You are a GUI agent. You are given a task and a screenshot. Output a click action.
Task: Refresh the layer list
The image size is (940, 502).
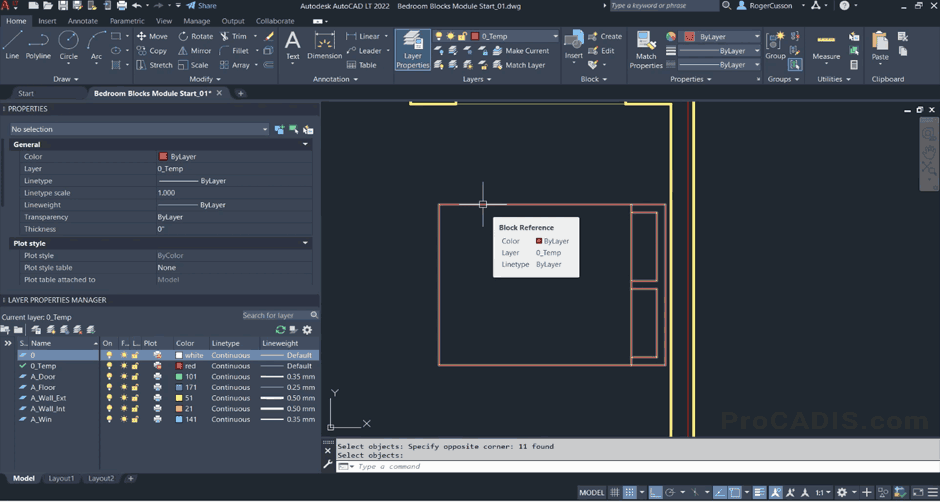280,330
